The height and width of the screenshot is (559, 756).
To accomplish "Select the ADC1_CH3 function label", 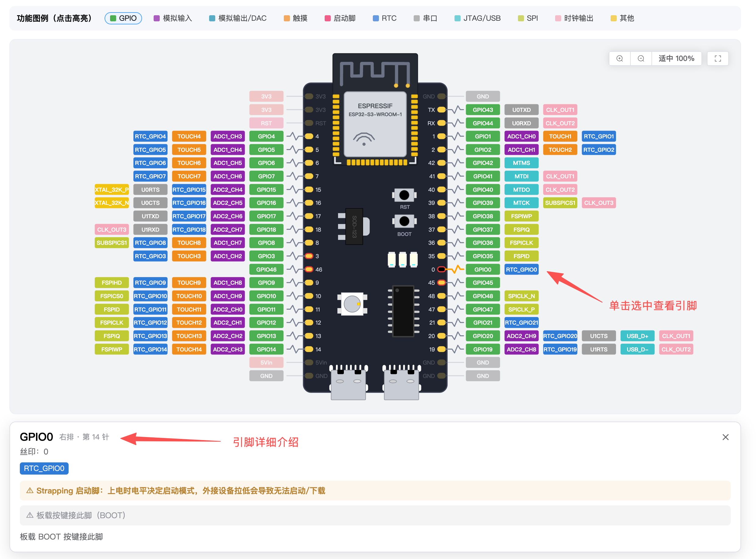I will point(227,136).
